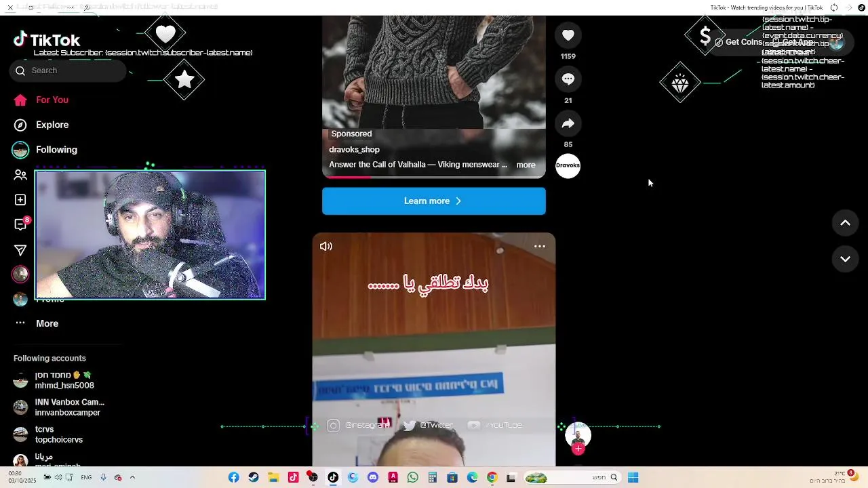This screenshot has height=488, width=868.
Task: Open Discord from the taskbar
Action: (373, 478)
